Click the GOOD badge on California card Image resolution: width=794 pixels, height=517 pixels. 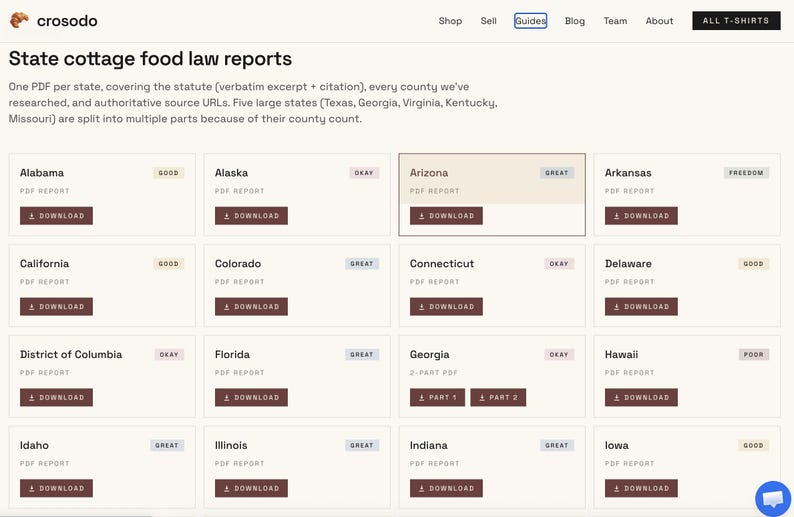coord(169,263)
